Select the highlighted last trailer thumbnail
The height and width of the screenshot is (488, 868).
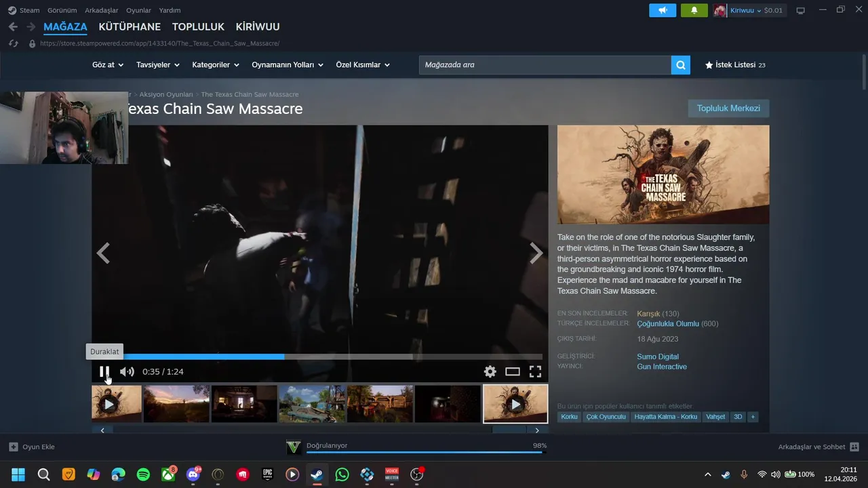(x=515, y=404)
